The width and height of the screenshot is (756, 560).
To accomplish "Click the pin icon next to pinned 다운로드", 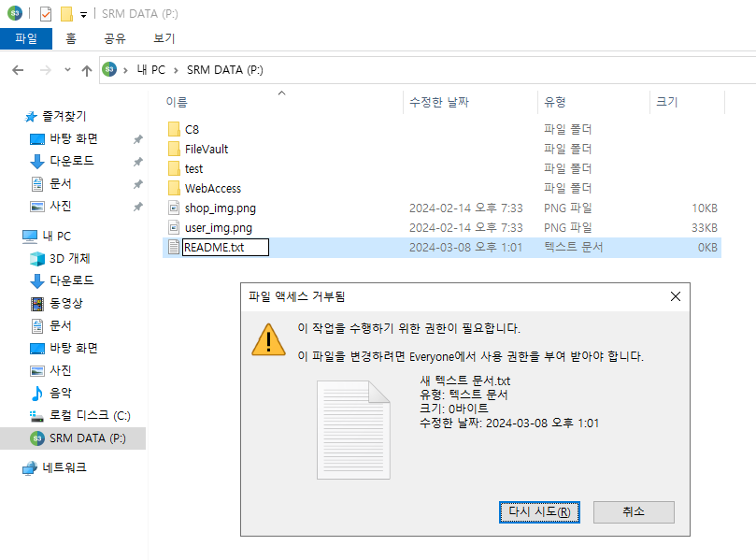I will click(x=138, y=162).
